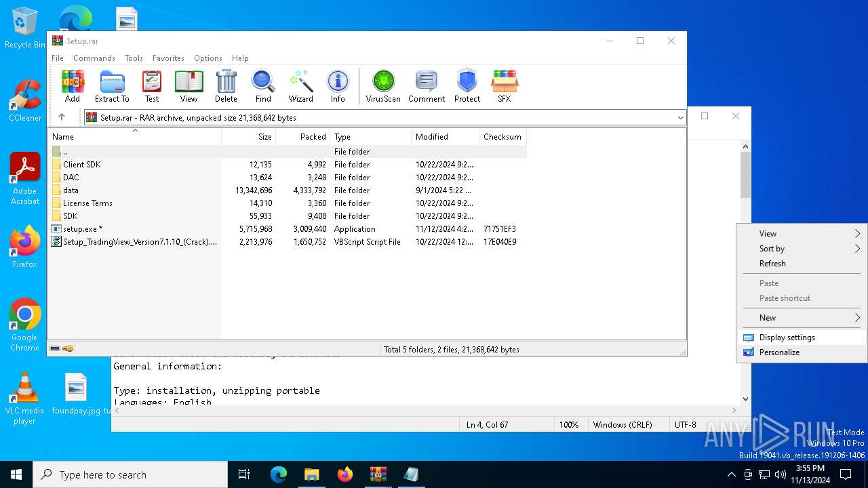Open the Options menu
Viewport: 868px width, 488px height.
208,58
